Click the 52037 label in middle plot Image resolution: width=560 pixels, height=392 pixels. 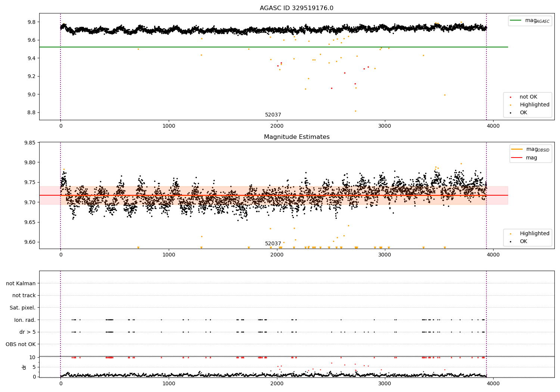pos(273,244)
